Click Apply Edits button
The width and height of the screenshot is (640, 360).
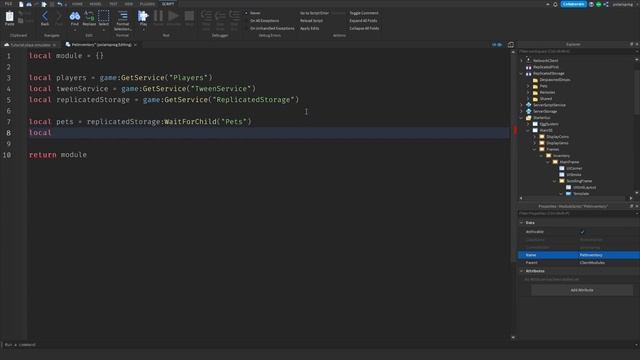[309, 28]
